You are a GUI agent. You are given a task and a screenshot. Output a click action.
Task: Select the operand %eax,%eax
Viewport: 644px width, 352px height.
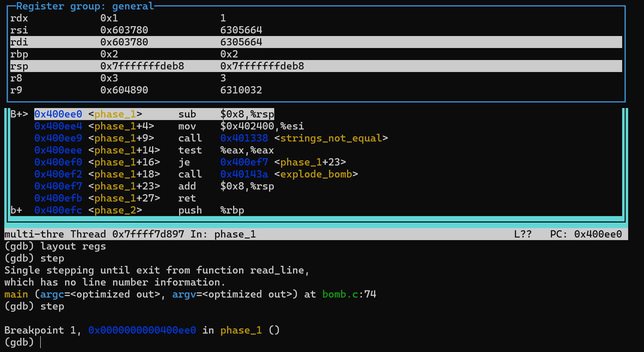[x=247, y=150]
